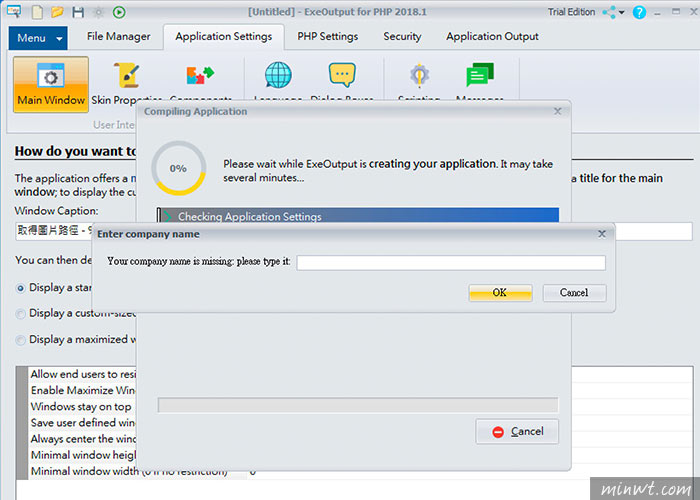The image size is (700, 500).
Task: Switch to the Security tab
Action: pos(402,37)
